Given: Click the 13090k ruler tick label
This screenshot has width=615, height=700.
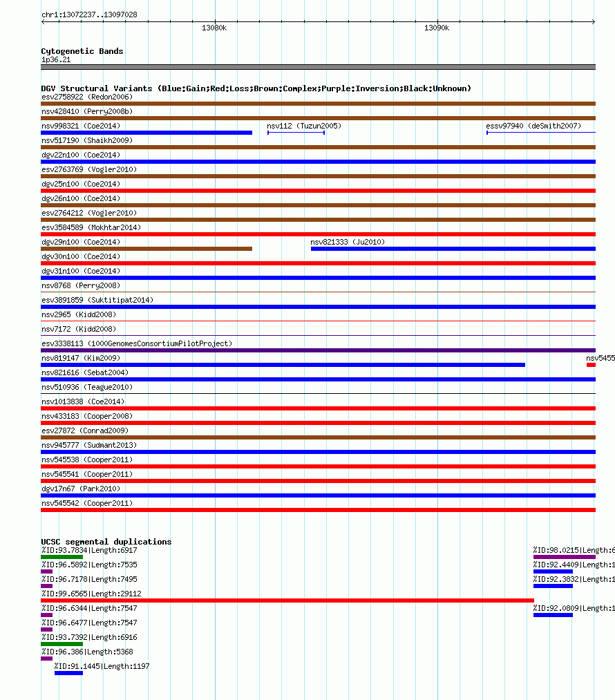Looking at the screenshot, I should (x=437, y=28).
